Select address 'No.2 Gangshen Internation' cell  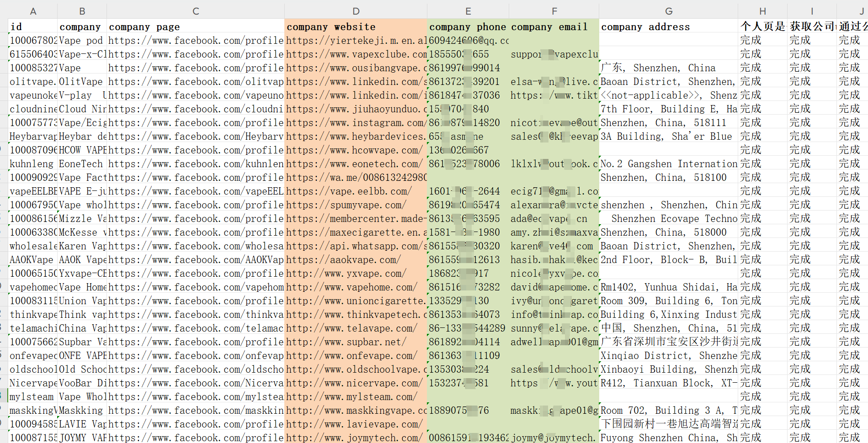[669, 163]
